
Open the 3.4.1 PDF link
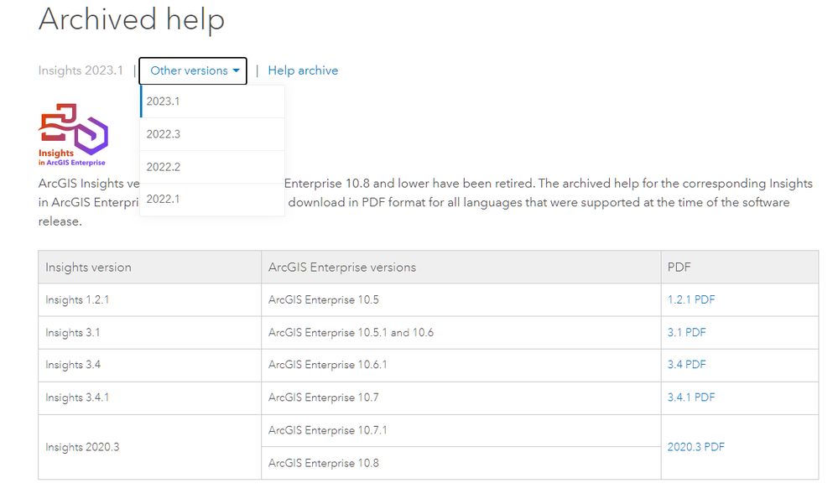click(x=691, y=397)
